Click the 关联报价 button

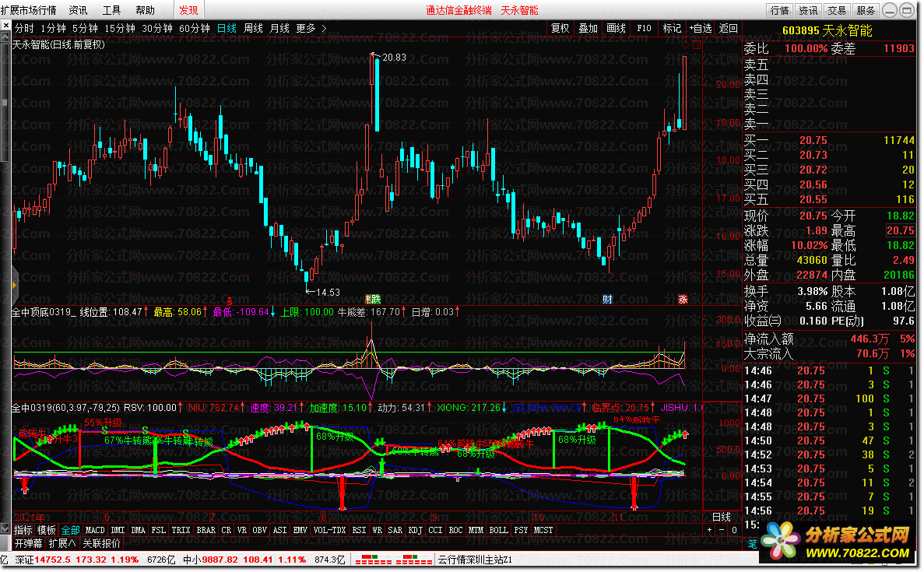pyautogui.click(x=101, y=543)
